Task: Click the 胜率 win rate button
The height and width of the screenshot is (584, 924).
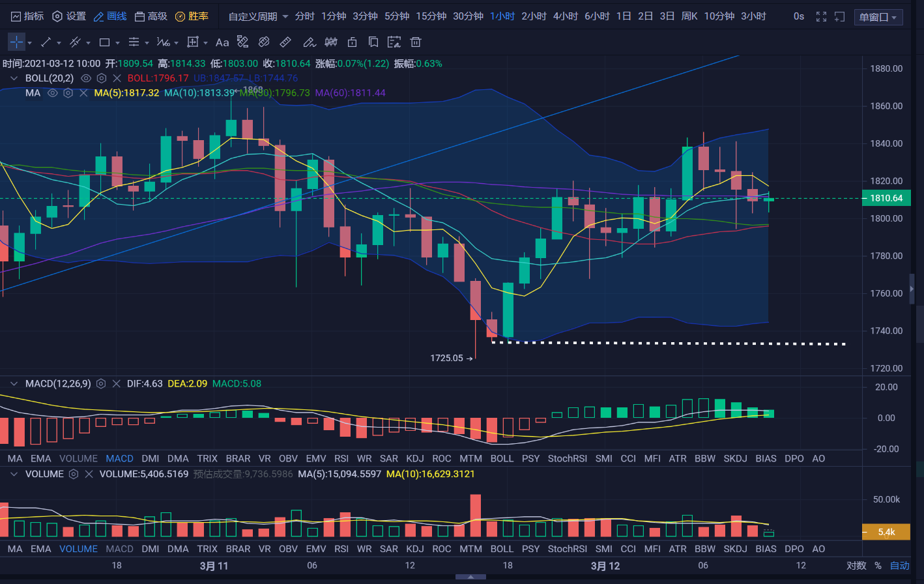Action: coord(192,16)
